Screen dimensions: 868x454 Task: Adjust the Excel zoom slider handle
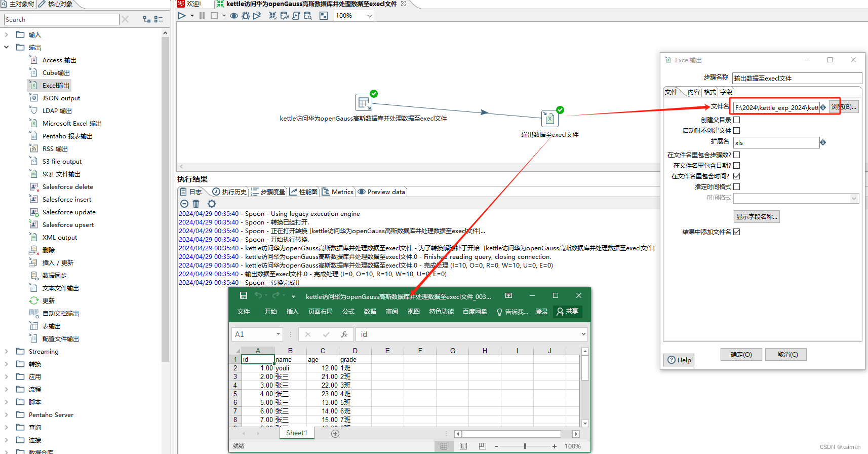[525, 446]
